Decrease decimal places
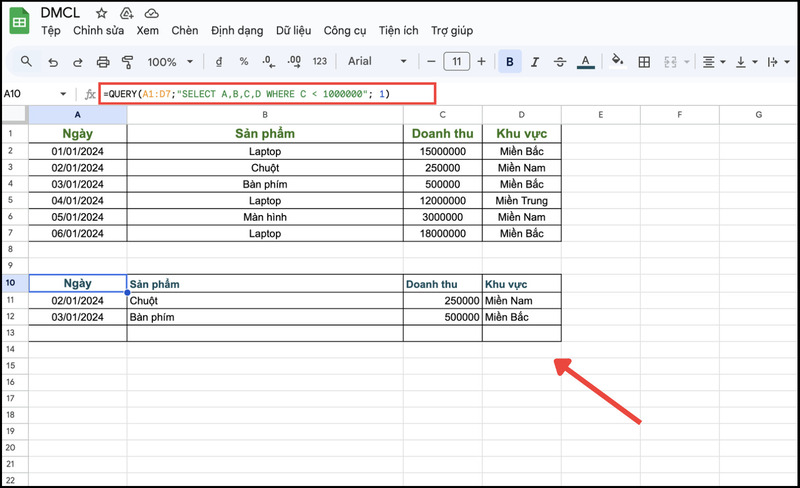800x488 pixels. [x=270, y=62]
